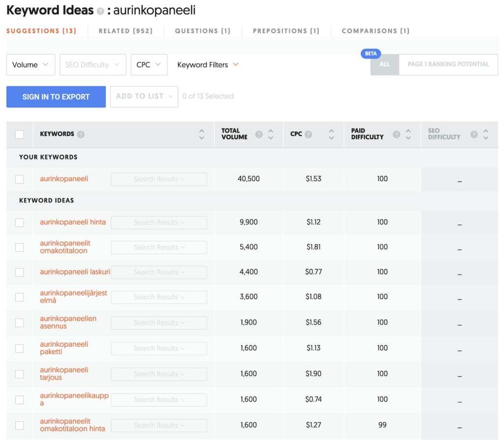Click the help icon for Paid Difficulty column
The width and height of the screenshot is (504, 440).
pos(396,134)
